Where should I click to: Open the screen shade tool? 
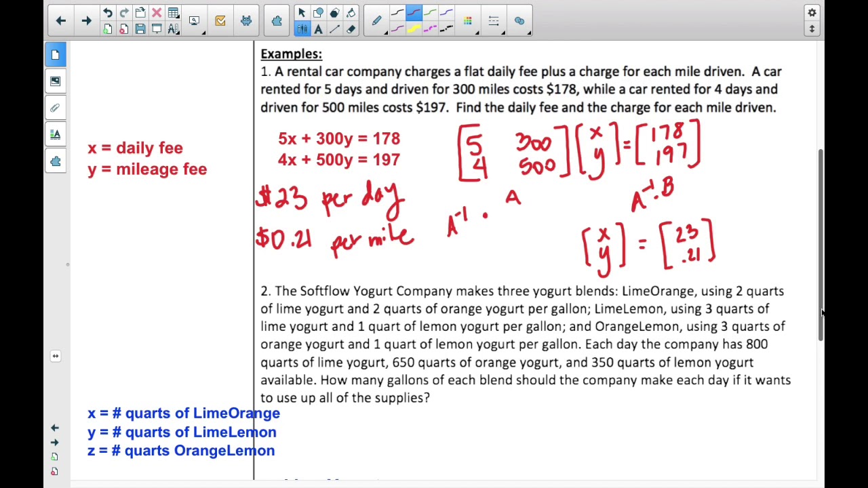157,29
